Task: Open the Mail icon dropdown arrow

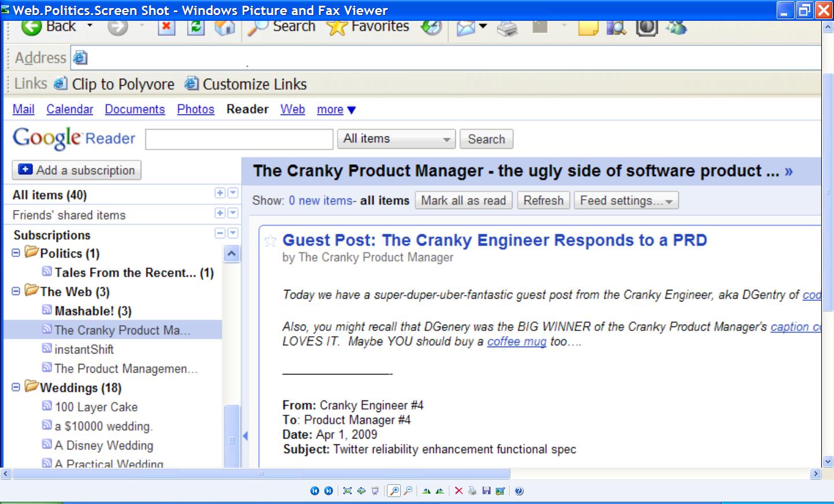Action: click(482, 27)
